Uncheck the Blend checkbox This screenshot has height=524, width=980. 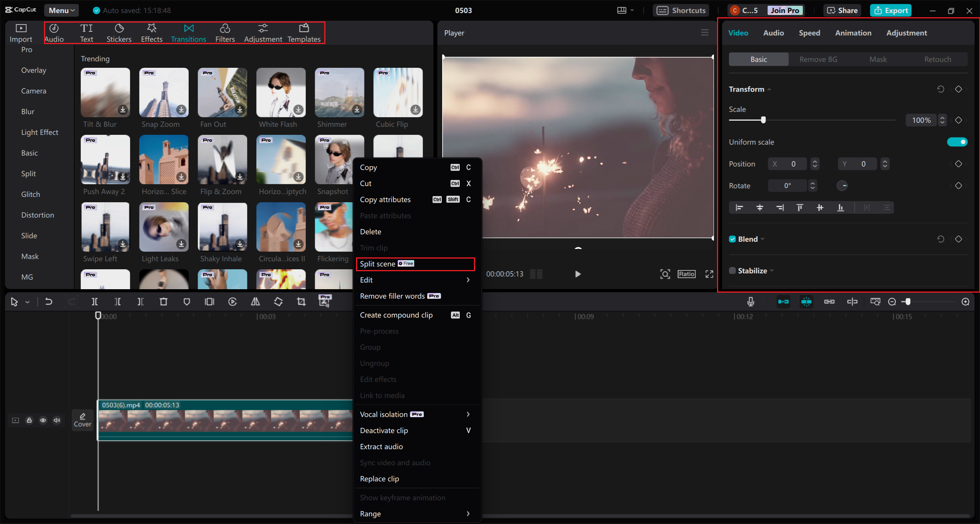(732, 239)
